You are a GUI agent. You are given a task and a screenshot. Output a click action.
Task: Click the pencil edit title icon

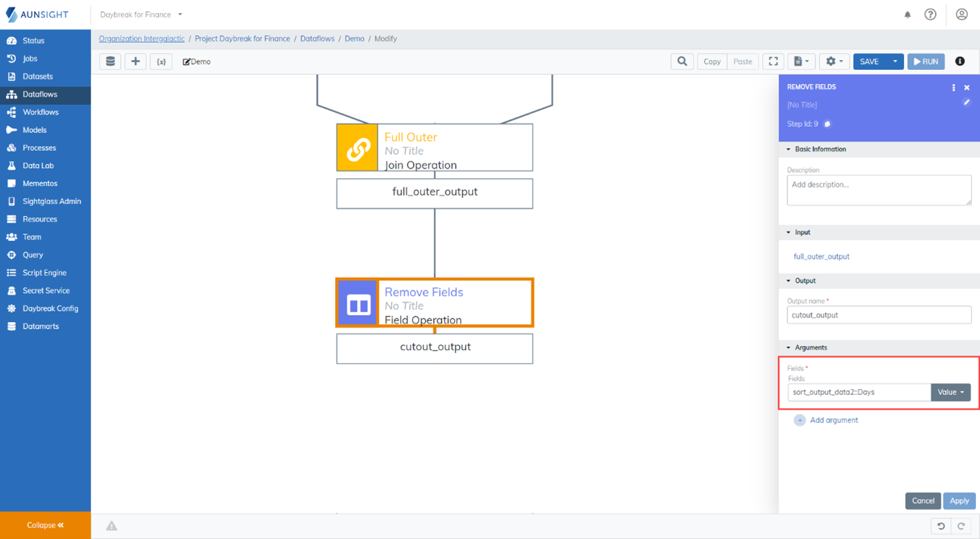pos(966,103)
